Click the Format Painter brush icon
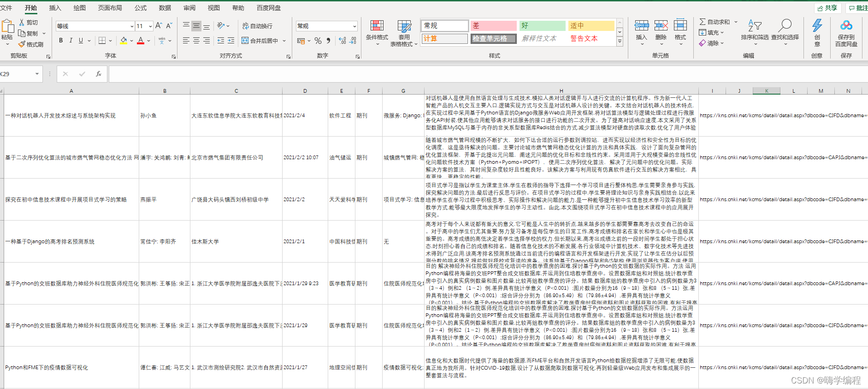868x389 pixels. (x=22, y=44)
